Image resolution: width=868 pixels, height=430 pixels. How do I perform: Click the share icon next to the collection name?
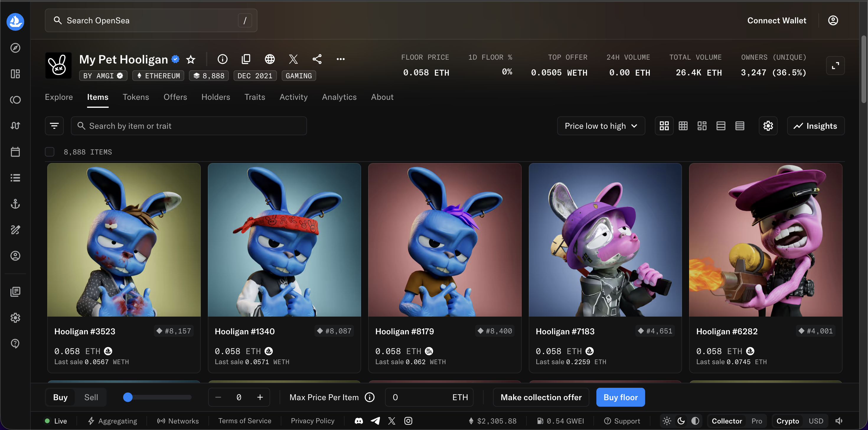pos(317,59)
